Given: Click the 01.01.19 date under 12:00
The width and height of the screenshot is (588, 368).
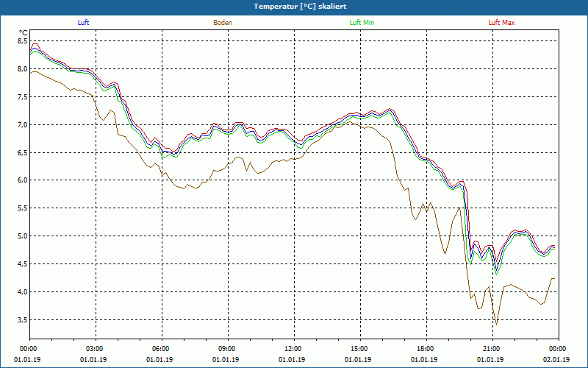Looking at the screenshot, I should [x=291, y=360].
